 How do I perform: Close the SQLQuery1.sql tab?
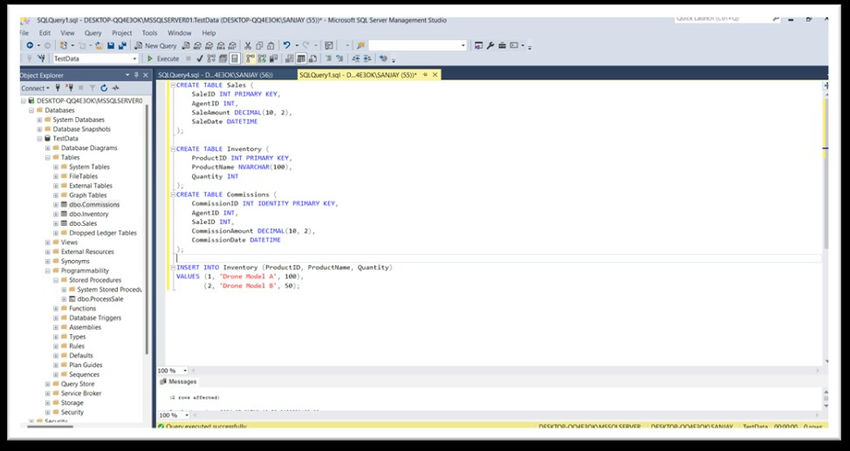click(435, 75)
